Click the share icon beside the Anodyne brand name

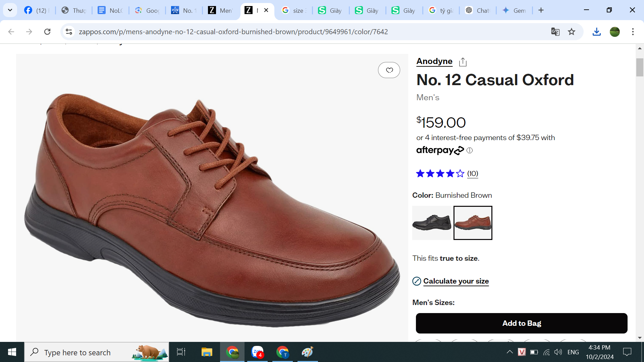(x=463, y=62)
